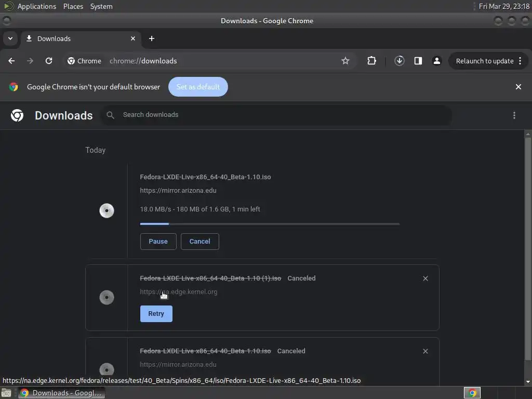Click the forward navigation arrow
Image resolution: width=532 pixels, height=399 pixels.
point(30,61)
